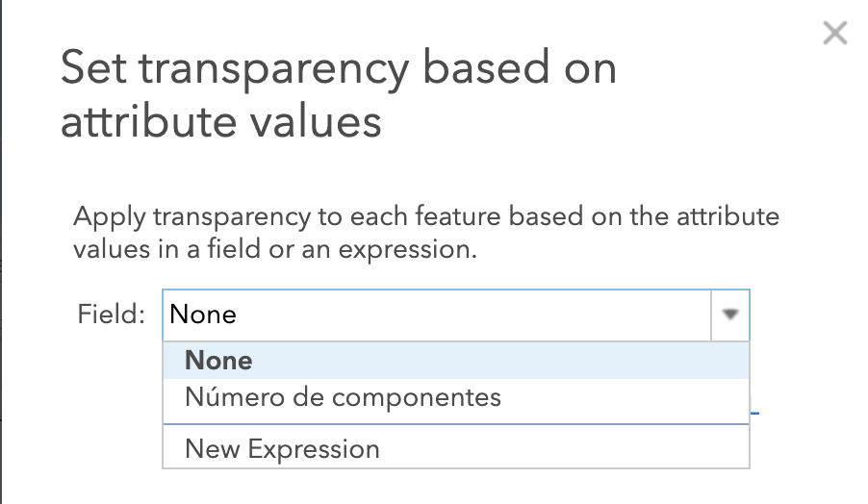Pick the highlighted None list entry
868x504 pixels.
456,360
